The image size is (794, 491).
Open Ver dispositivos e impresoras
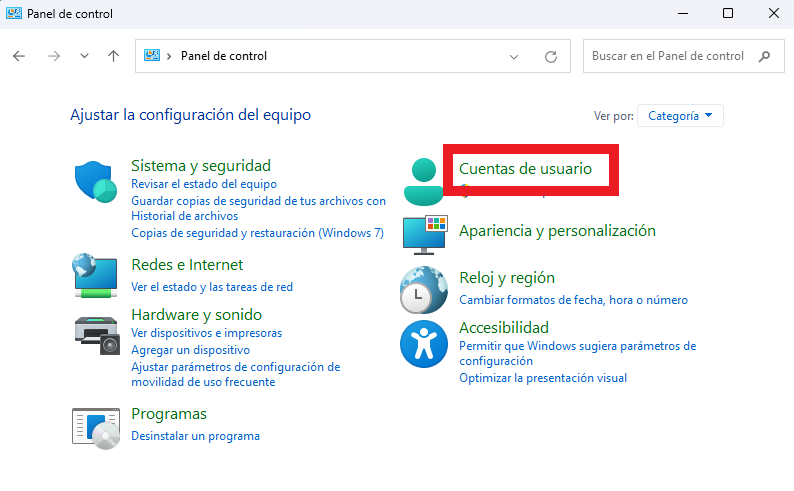(x=207, y=333)
